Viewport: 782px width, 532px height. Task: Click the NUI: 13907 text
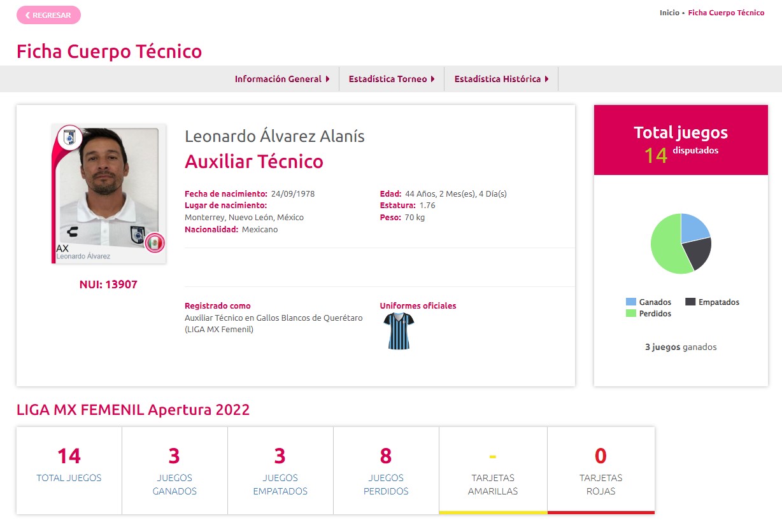(x=108, y=284)
